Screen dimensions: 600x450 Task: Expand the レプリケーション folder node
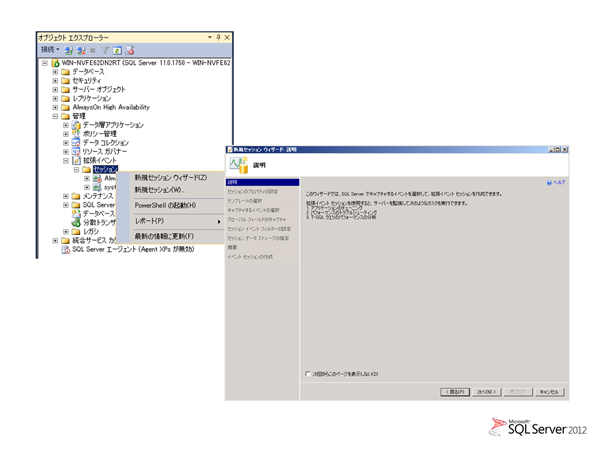coord(55,98)
